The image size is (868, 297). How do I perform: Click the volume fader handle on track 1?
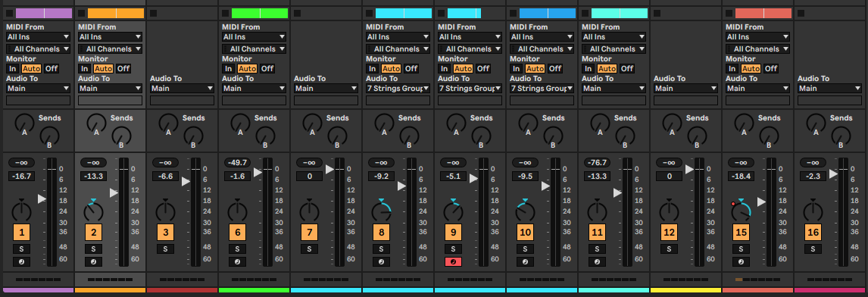click(42, 199)
